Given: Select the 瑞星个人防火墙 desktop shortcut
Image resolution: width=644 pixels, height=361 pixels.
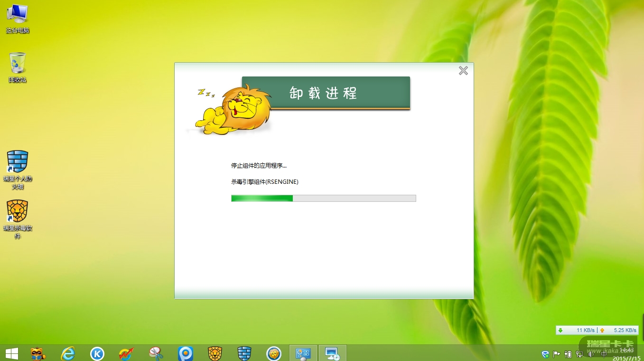Looking at the screenshot, I should 18,170.
